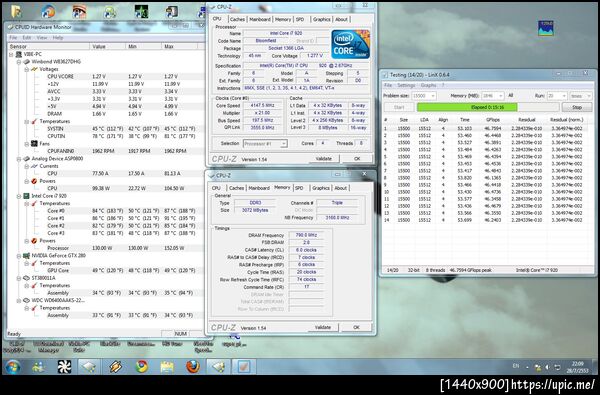
Task: Open the Windows Start menu orb
Action: [x=13, y=367]
